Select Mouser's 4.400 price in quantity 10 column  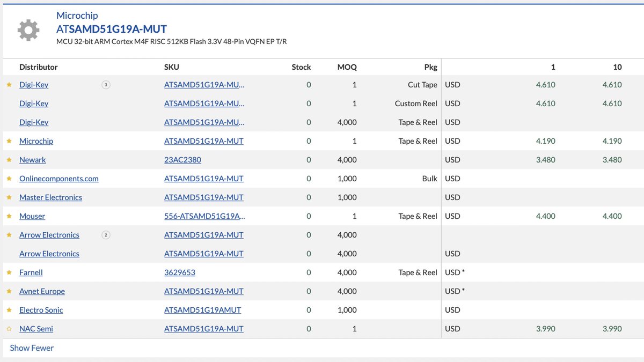pos(612,216)
